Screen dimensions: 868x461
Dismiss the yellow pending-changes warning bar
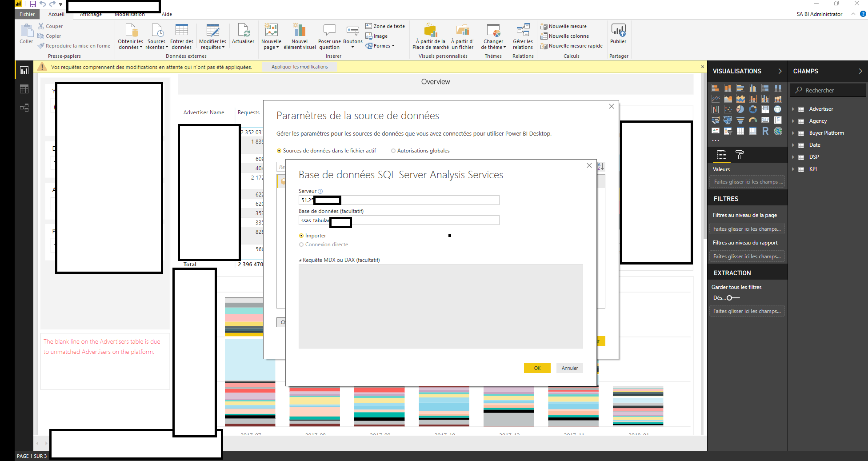coord(703,67)
